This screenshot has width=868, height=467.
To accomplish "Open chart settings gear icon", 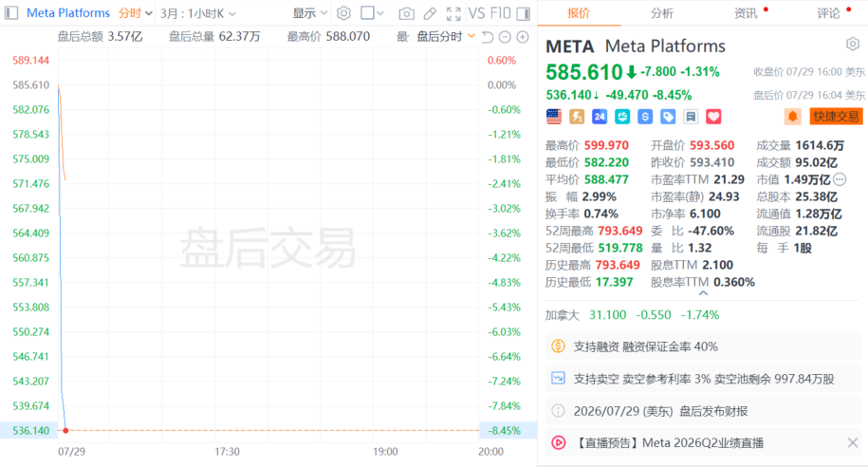I will 343,12.
